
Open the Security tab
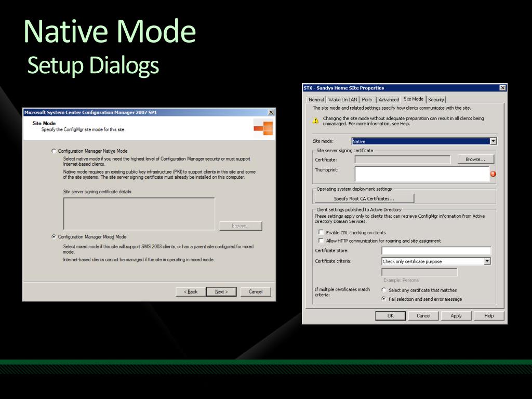[436, 100]
